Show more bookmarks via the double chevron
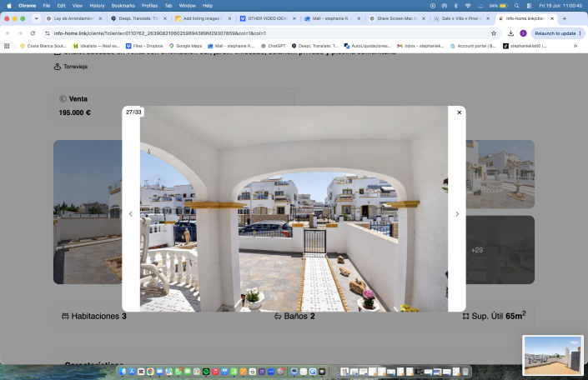This screenshot has width=588, height=380. pyautogui.click(x=575, y=46)
